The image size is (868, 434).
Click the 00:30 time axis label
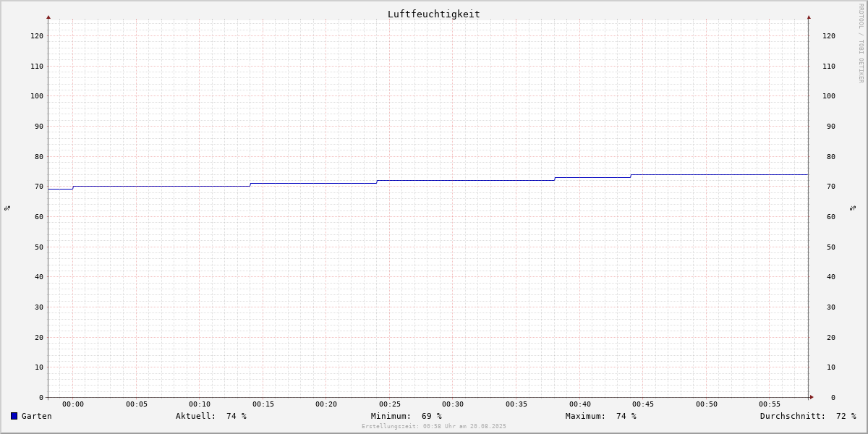pos(453,404)
